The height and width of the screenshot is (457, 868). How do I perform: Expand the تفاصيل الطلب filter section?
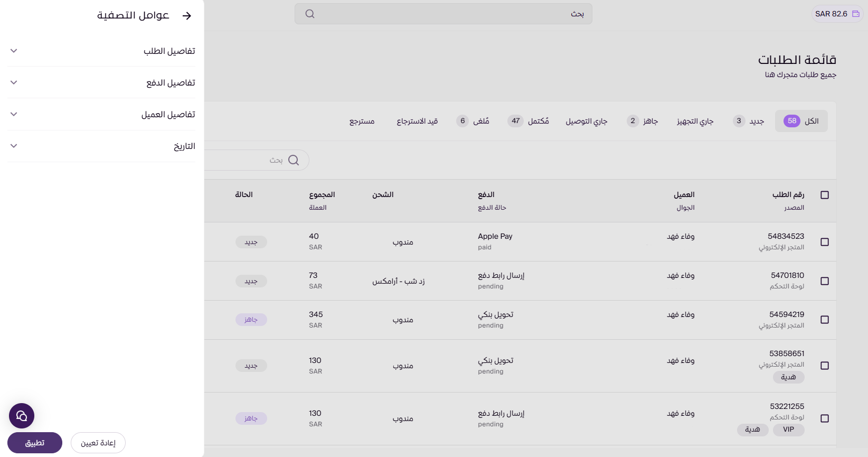(x=101, y=51)
